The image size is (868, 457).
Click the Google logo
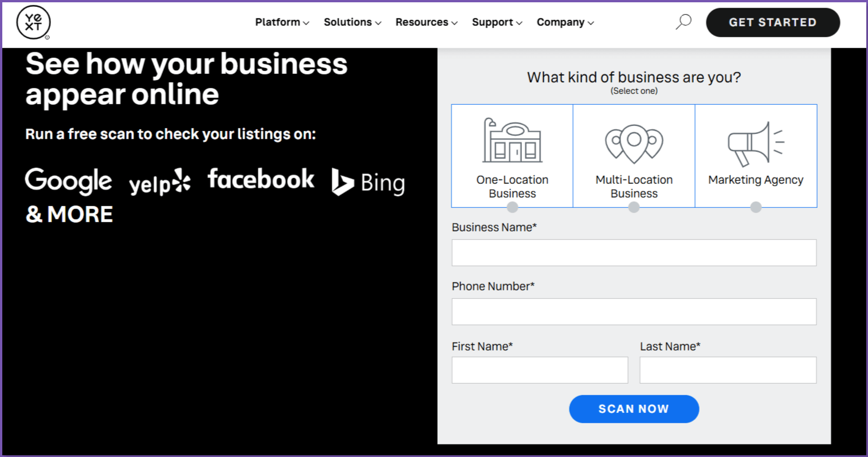coord(68,182)
